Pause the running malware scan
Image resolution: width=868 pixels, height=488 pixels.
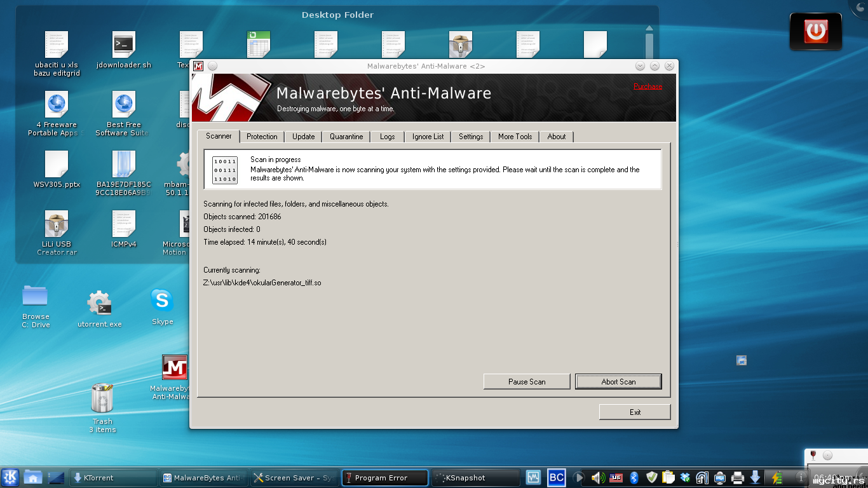coord(527,381)
